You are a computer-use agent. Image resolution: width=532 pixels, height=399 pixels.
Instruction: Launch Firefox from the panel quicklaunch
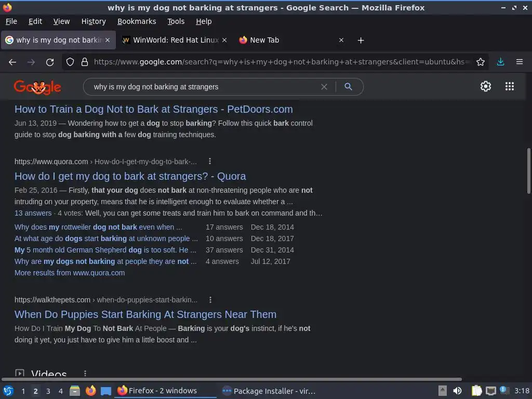point(90,391)
